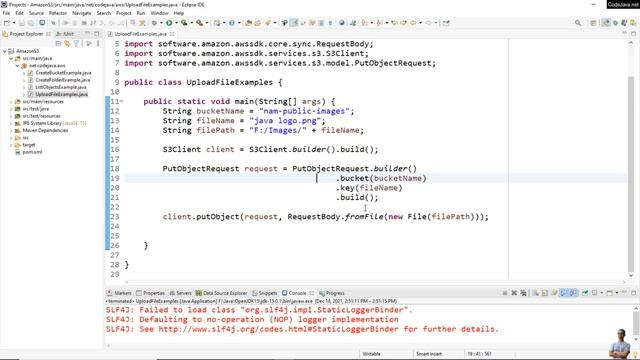Click Run External Tools icon
640x360 pixels.
coord(200,23)
